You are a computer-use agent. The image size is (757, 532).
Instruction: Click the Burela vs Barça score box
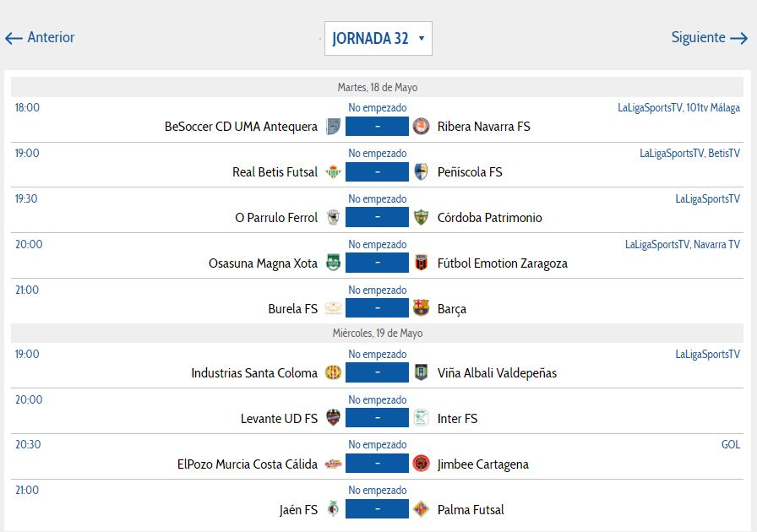click(x=377, y=308)
